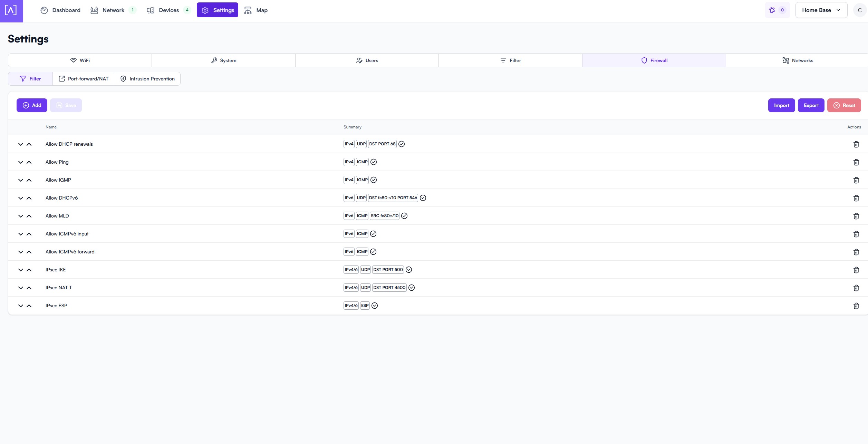Open user avatar menu

[x=860, y=10]
